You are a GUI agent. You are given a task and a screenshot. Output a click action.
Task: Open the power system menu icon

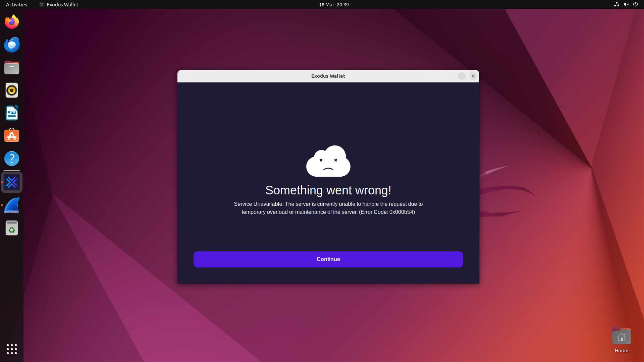tap(635, 4)
